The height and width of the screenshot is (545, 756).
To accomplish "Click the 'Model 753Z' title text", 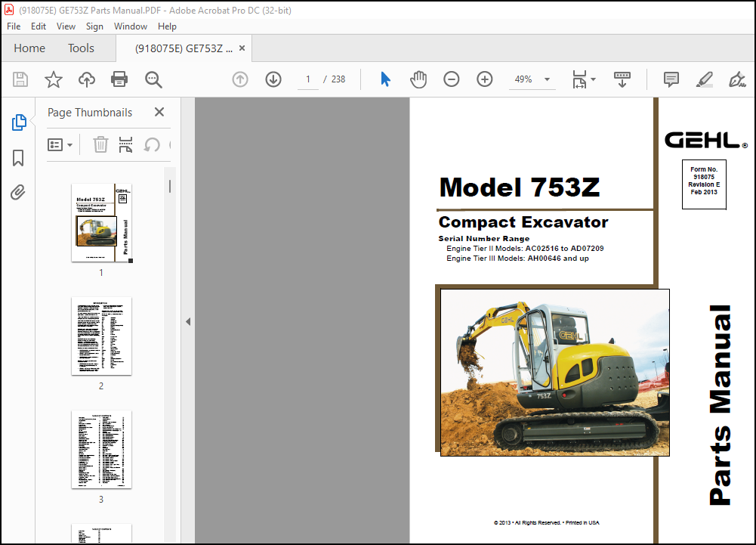I will pos(520,187).
